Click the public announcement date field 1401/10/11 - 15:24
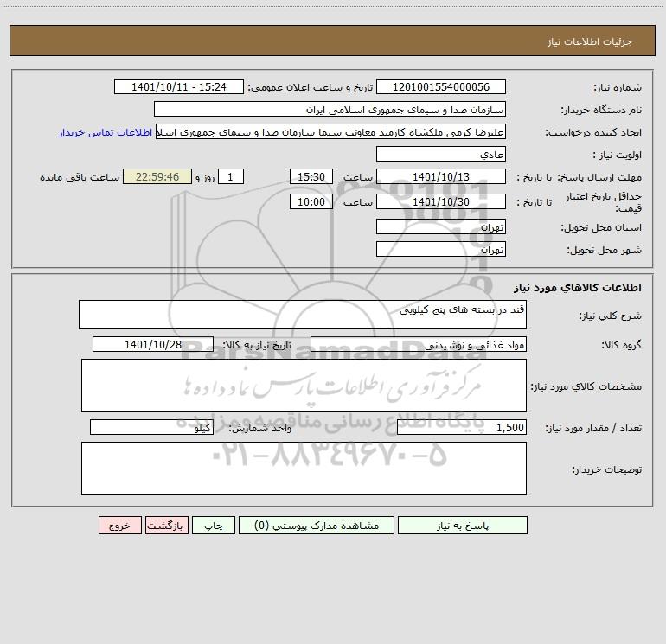Screen dimensions: 666x644 (x=179, y=86)
